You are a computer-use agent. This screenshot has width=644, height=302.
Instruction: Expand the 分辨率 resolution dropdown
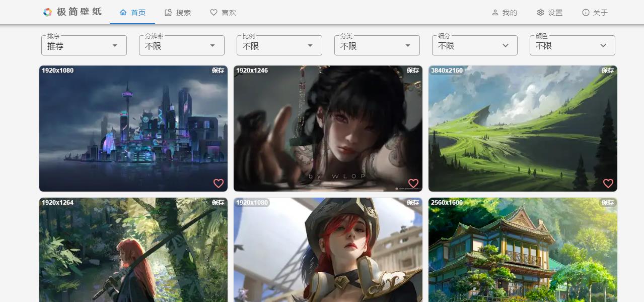[x=181, y=45]
